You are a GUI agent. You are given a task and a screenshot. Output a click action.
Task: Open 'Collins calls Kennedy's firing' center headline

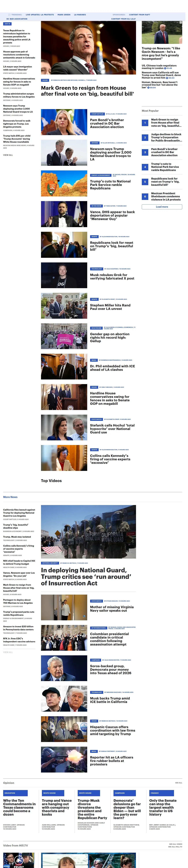click(110, 459)
